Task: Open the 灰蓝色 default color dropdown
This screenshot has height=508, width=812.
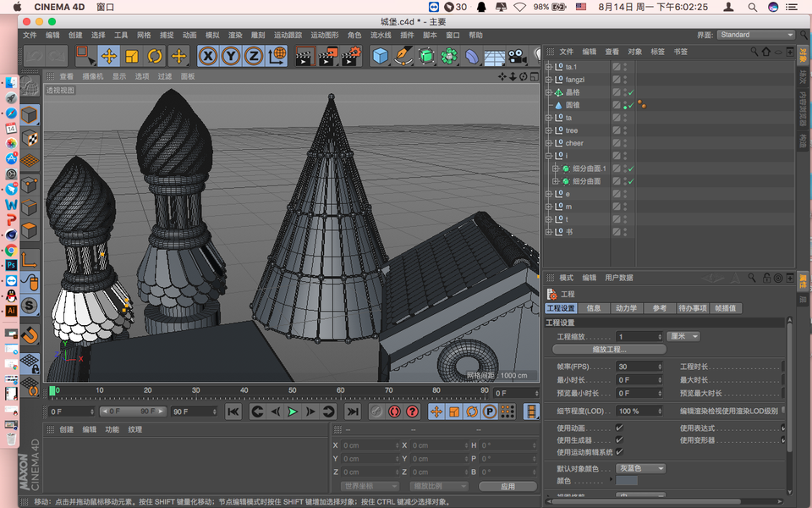Action: pos(640,468)
